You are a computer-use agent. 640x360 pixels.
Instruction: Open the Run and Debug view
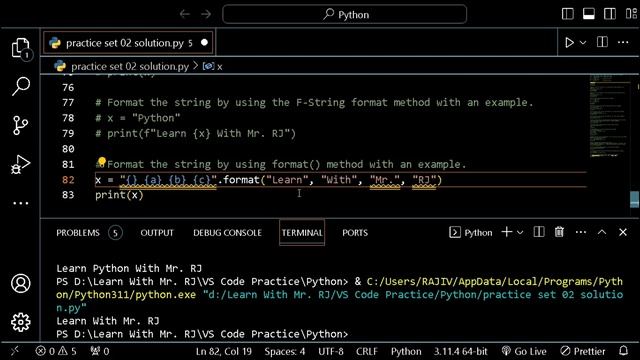tap(20, 164)
